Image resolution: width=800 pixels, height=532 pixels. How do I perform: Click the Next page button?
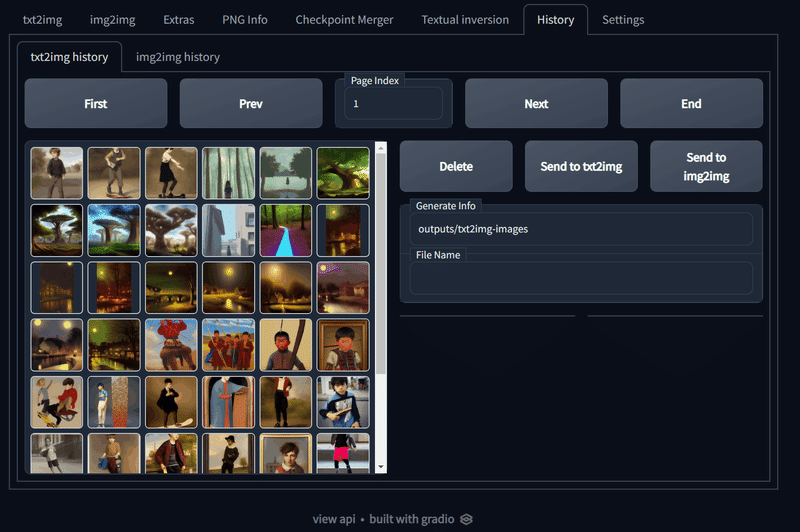536,104
